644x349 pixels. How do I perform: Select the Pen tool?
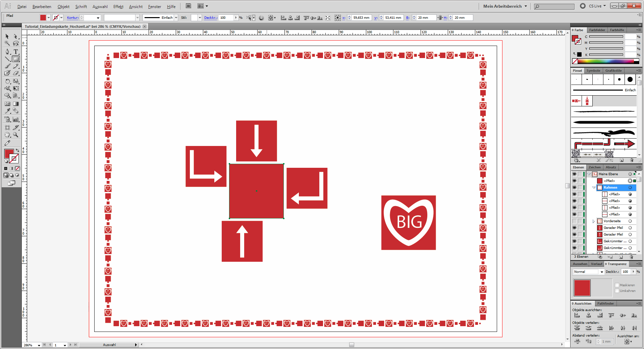tap(7, 52)
